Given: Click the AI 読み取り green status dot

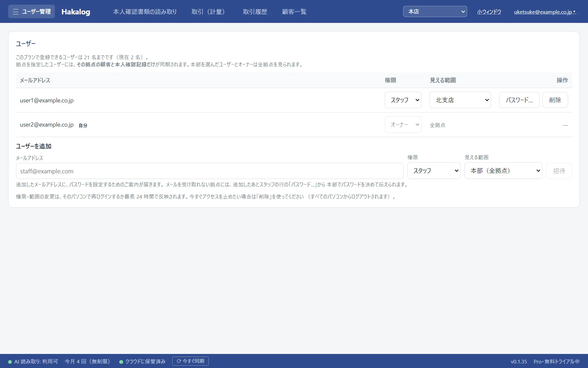Looking at the screenshot, I should [10, 362].
